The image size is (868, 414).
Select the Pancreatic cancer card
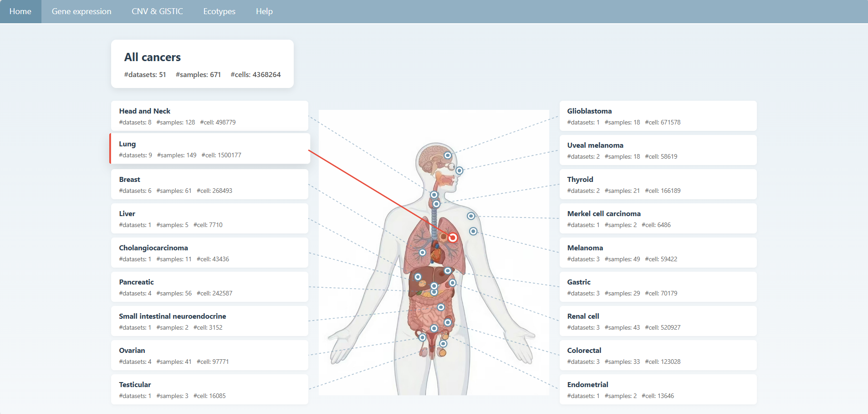click(x=209, y=287)
